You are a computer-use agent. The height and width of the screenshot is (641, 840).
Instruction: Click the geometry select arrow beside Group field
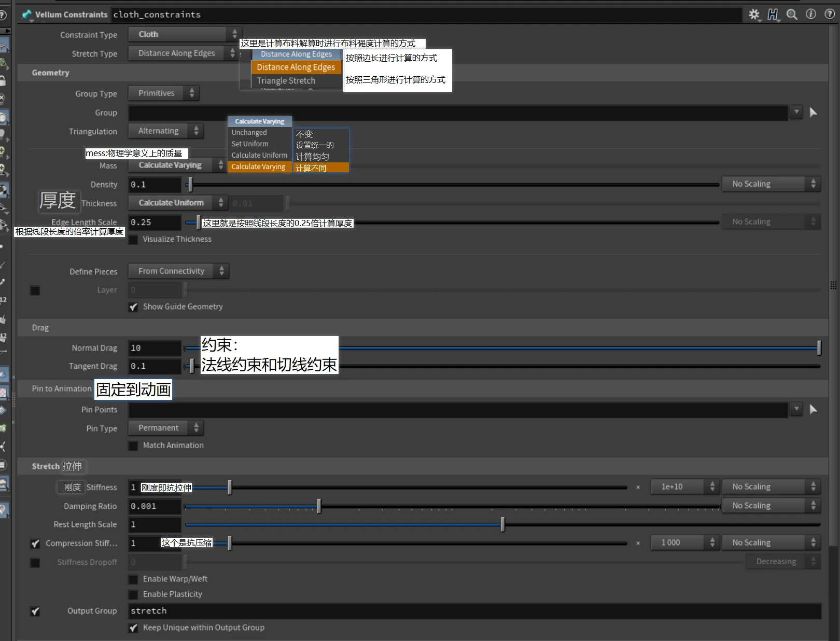tap(813, 113)
